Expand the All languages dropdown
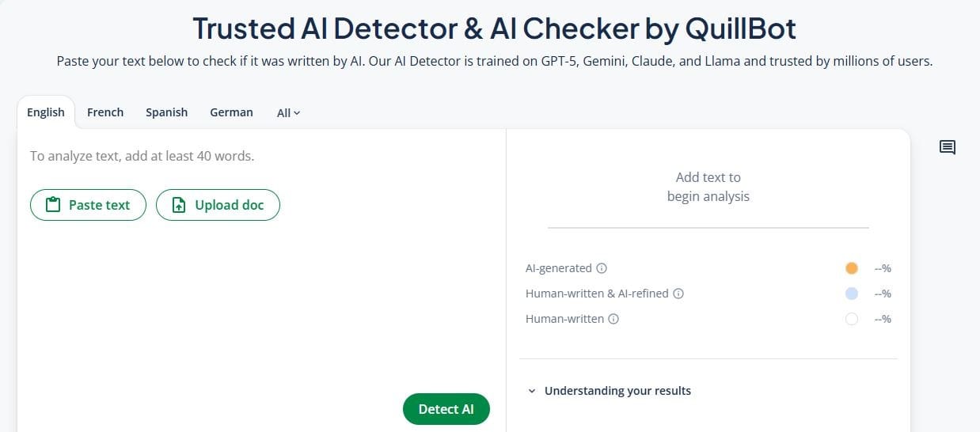Screen dimensions: 980x432 [x=289, y=112]
